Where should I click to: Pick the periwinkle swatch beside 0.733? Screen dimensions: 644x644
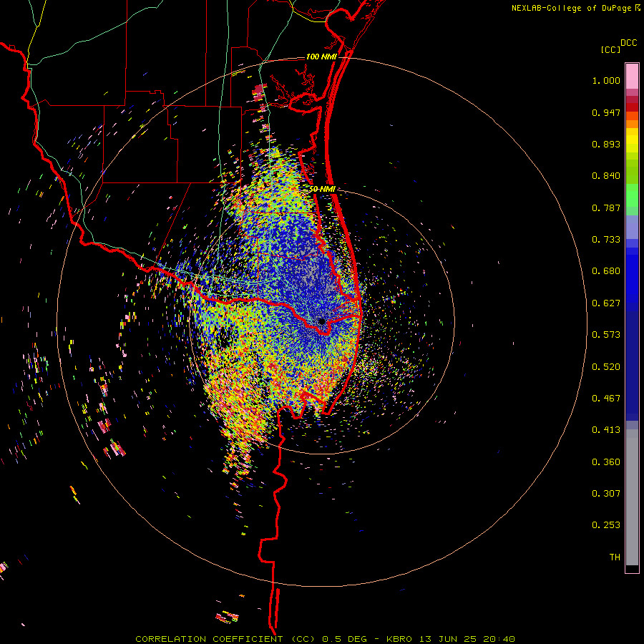point(632,227)
